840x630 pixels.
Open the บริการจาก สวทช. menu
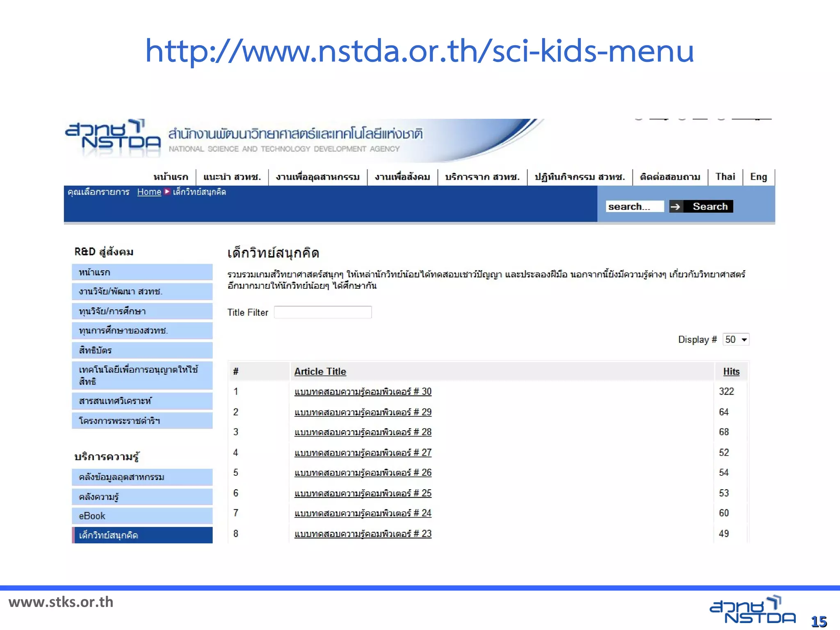click(x=482, y=177)
